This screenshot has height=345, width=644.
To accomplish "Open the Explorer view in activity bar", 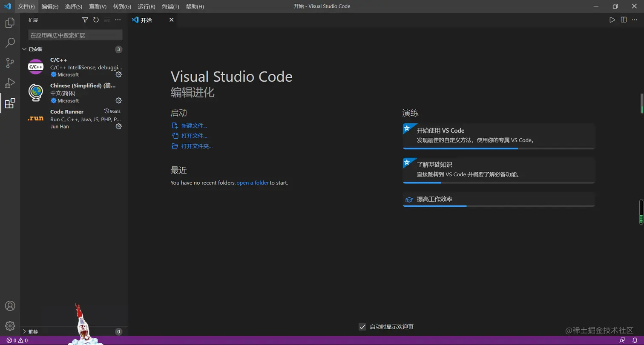I will (10, 23).
